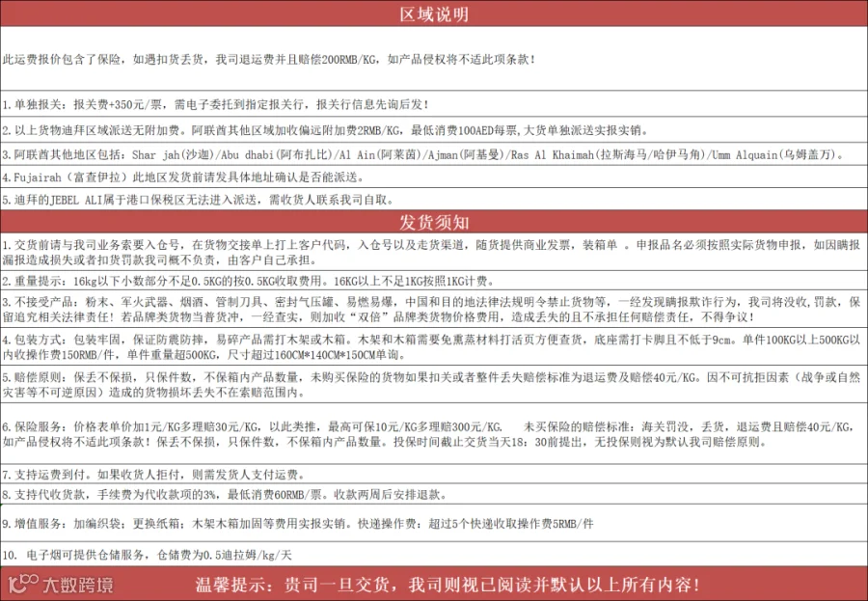Click the 交货前 warehouse number instruction row
Viewport: 868px width, 601px height.
point(434,252)
